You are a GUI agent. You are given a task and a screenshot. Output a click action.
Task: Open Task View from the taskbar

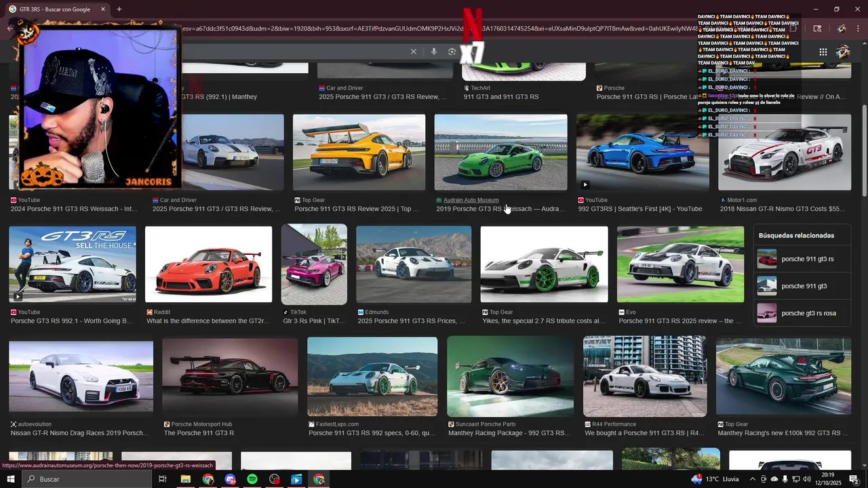[x=163, y=479]
